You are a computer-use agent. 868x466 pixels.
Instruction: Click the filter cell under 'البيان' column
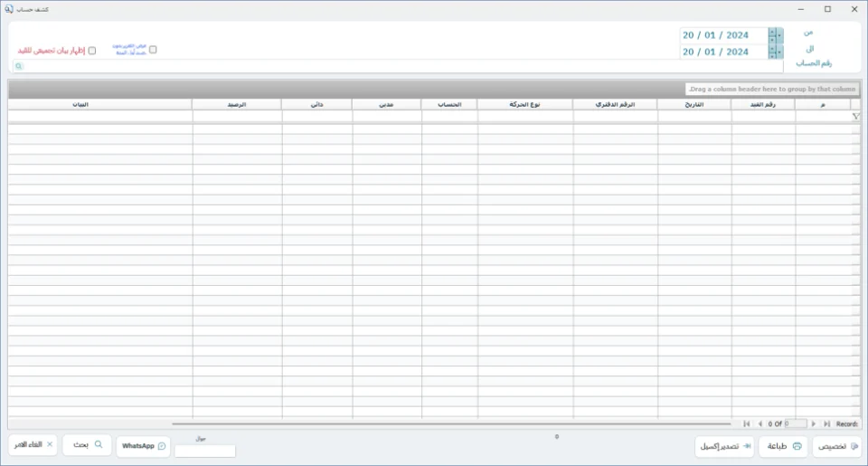[100, 117]
